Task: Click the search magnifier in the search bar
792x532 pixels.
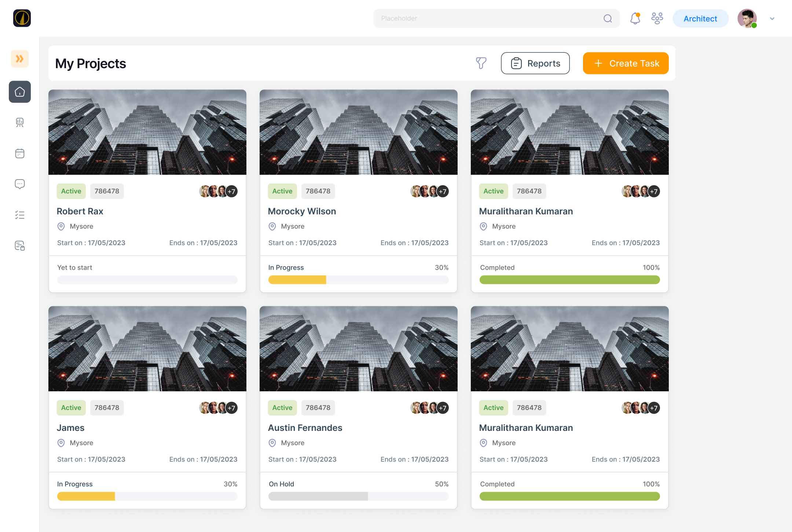Action: (608, 18)
